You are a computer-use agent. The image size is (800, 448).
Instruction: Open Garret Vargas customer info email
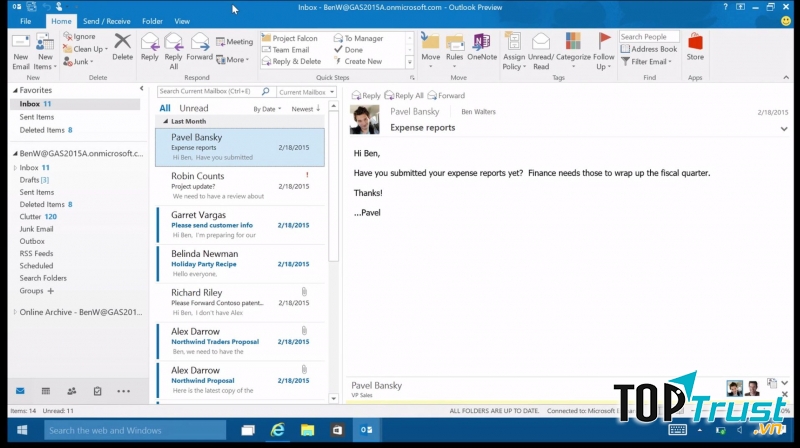point(240,225)
